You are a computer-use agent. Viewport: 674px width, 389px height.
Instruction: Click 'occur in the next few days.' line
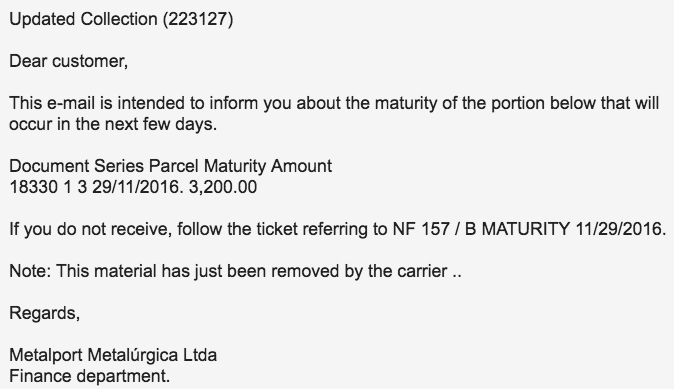(113, 124)
